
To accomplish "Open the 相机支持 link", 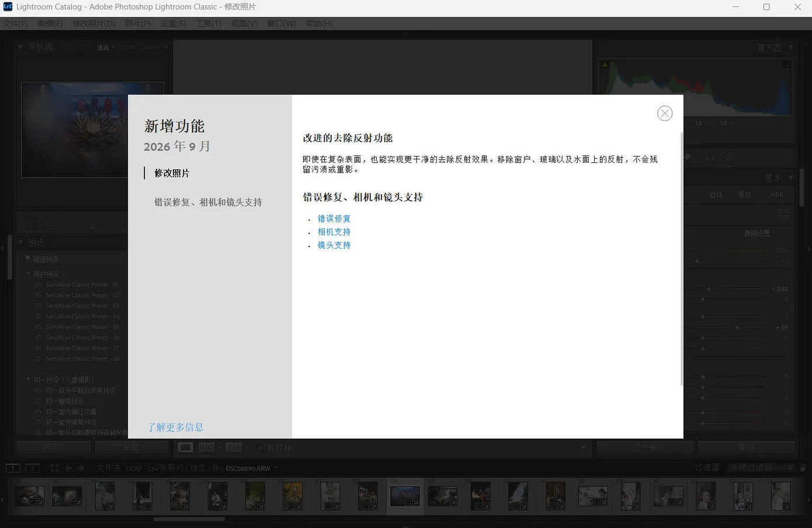I will [x=334, y=232].
